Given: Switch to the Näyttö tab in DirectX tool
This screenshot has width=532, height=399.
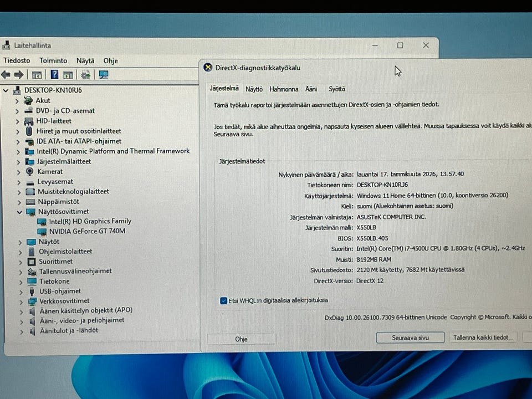Looking at the screenshot, I should 254,89.
